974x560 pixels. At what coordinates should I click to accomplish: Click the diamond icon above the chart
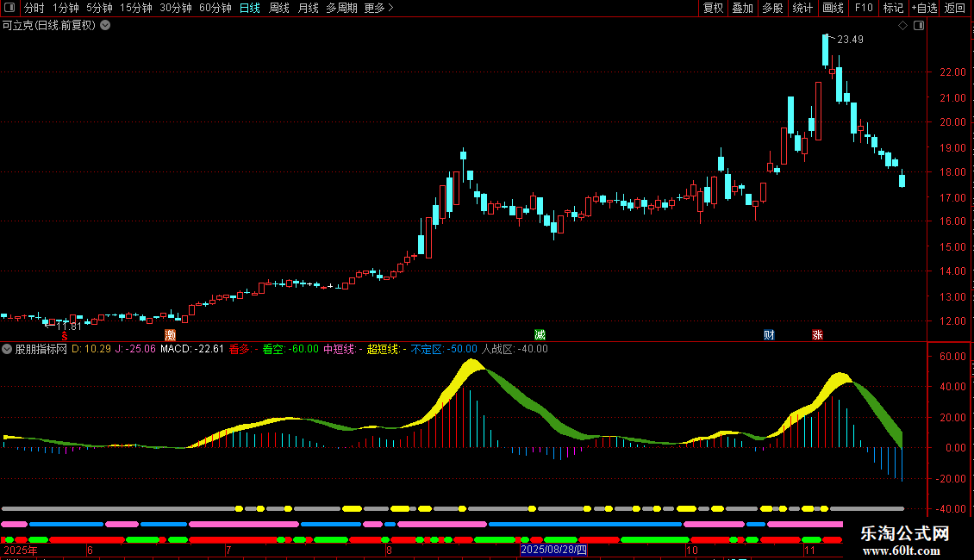903,26
